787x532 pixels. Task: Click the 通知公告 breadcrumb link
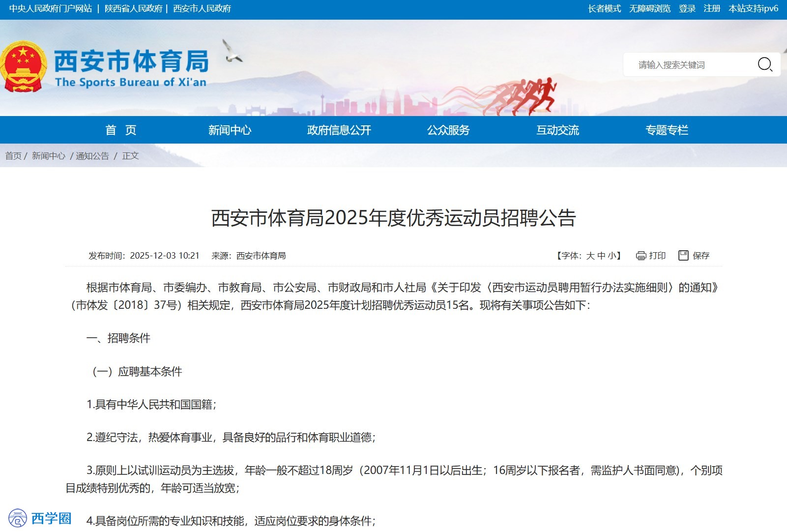pyautogui.click(x=92, y=156)
